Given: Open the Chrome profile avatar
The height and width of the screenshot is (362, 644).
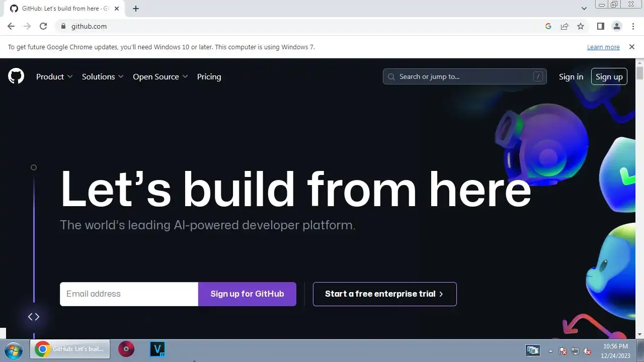Looking at the screenshot, I should [617, 26].
